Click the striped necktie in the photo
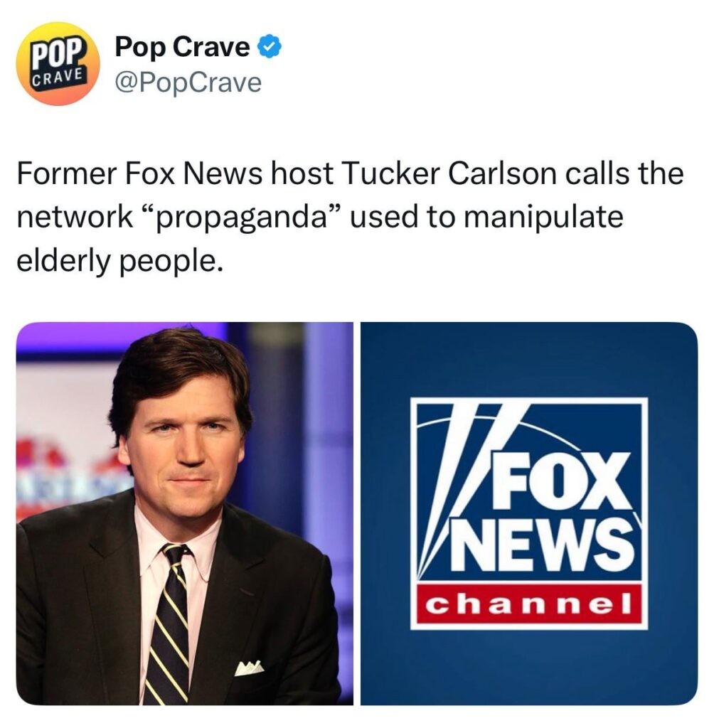The width and height of the screenshot is (714, 728). 168,623
